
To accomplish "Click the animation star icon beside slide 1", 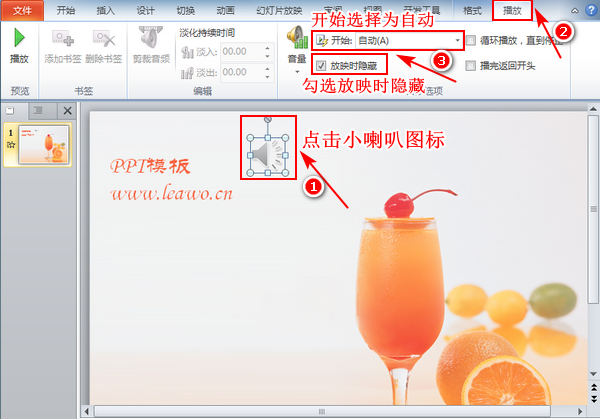I will tap(11, 145).
